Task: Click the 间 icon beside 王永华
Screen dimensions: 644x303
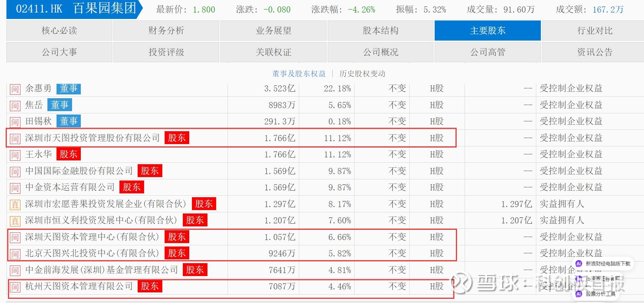Action: tap(15, 155)
